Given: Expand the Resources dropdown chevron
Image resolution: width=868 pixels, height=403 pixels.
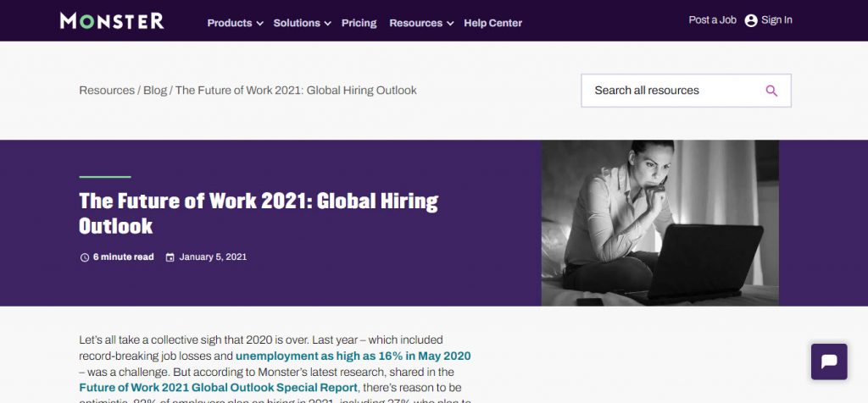Looking at the screenshot, I should point(450,24).
